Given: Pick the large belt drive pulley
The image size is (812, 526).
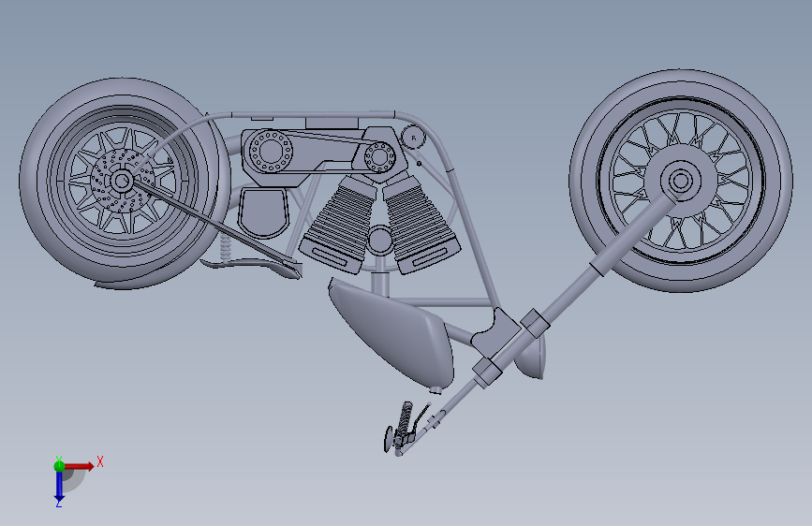Looking at the screenshot, I should pyautogui.click(x=270, y=152).
